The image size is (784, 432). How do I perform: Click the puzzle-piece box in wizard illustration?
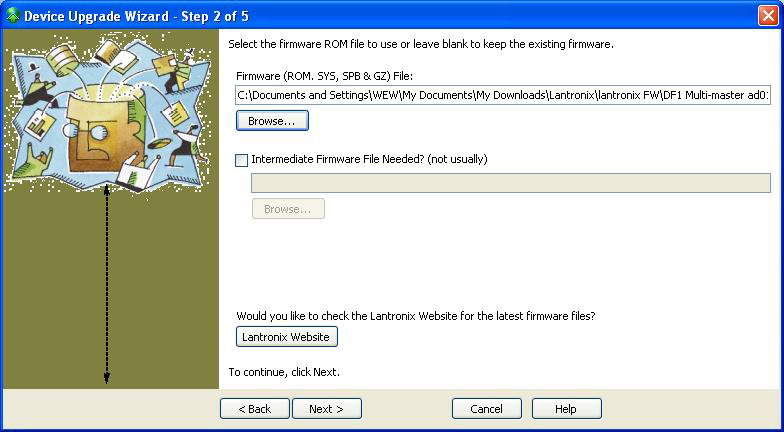click(104, 134)
